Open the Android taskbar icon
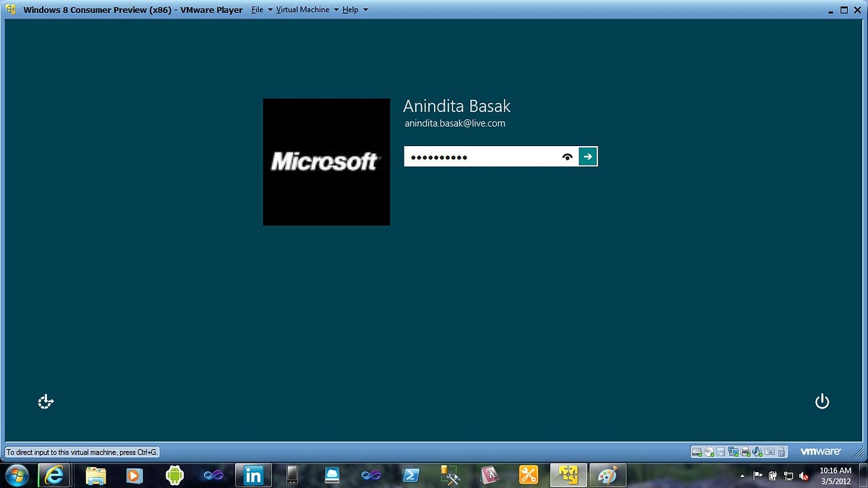This screenshot has height=488, width=868. [174, 475]
